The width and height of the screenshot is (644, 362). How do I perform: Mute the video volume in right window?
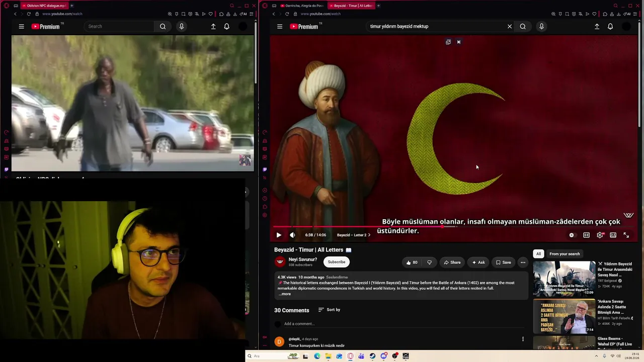(293, 235)
